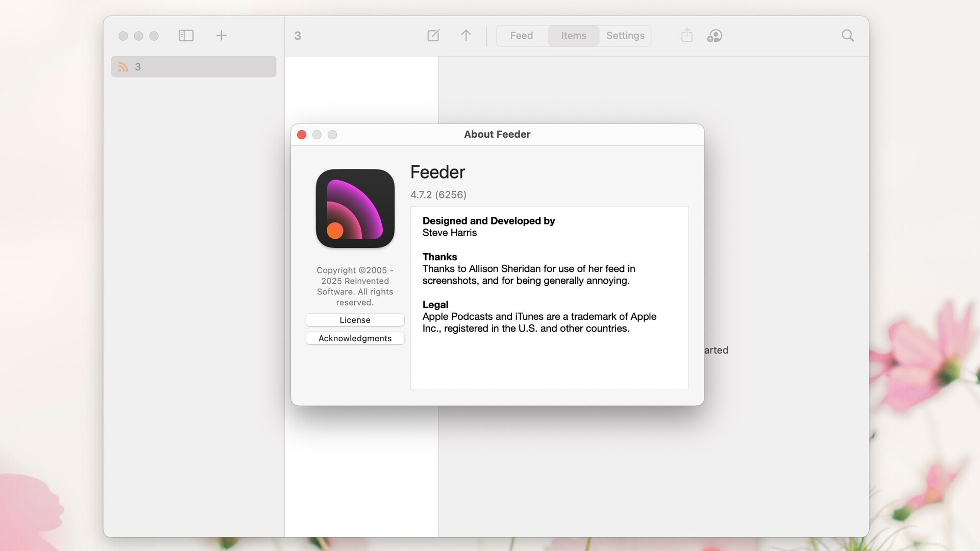Click the copyright Reinvented Software text

coord(355,286)
